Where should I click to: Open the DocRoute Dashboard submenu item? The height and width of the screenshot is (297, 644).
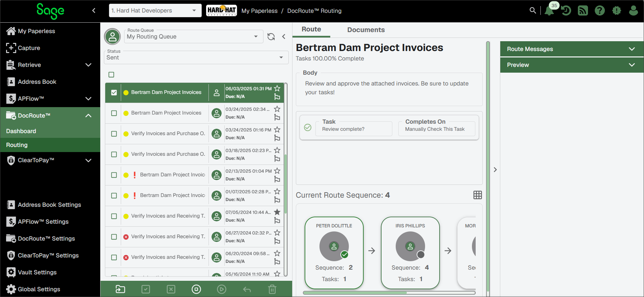[x=50, y=131]
